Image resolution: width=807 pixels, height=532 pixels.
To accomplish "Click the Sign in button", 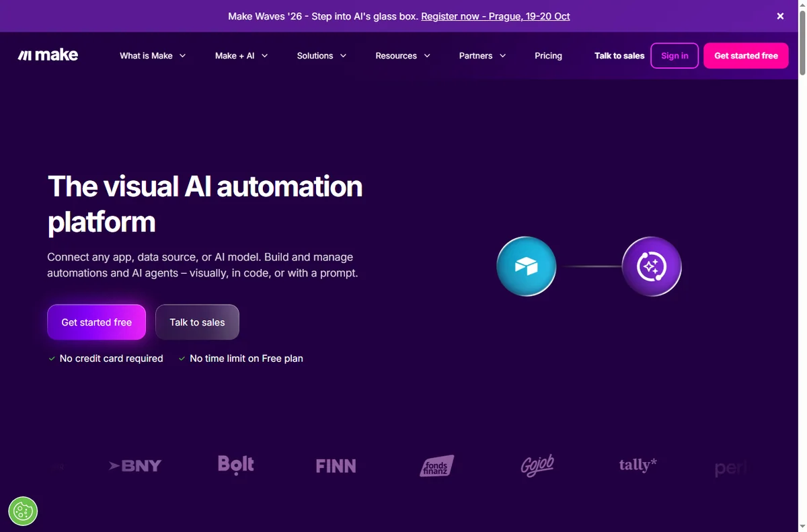I will click(x=675, y=56).
